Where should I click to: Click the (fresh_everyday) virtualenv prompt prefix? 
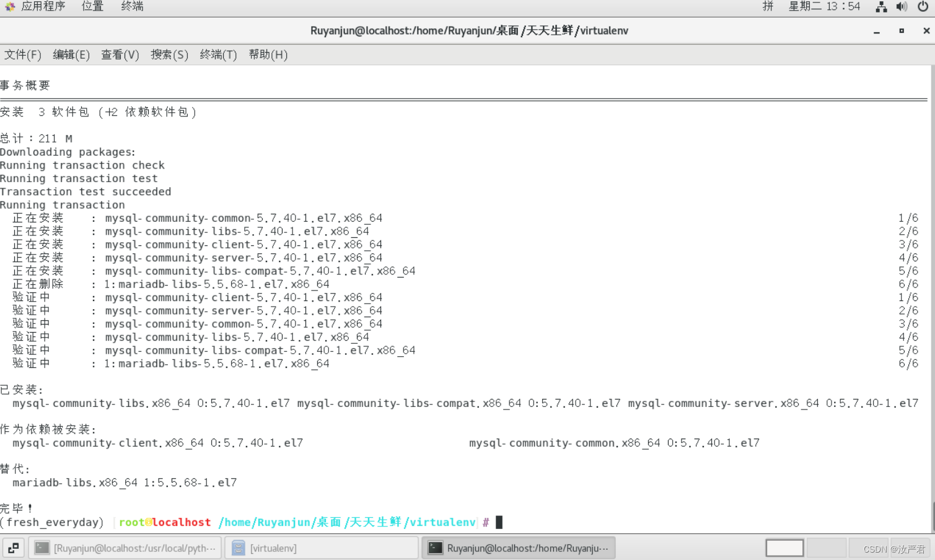pyautogui.click(x=52, y=522)
